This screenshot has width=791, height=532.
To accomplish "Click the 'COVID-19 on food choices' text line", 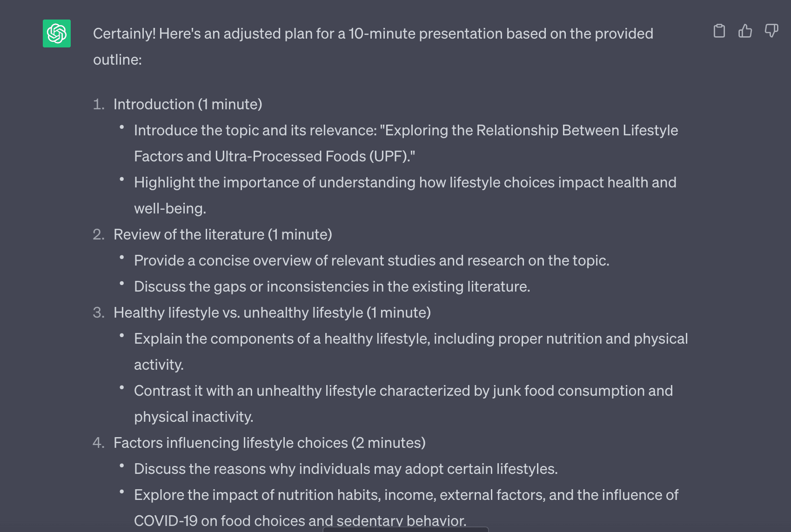I will coord(300,521).
